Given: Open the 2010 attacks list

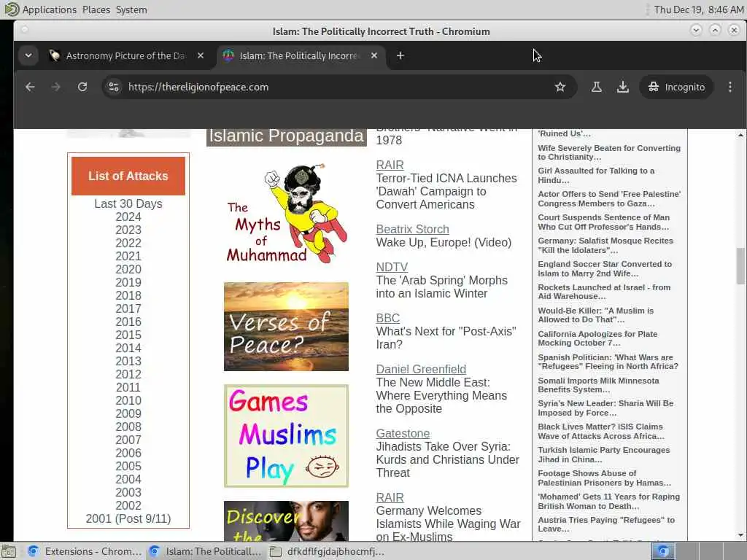Looking at the screenshot, I should click(x=128, y=400).
